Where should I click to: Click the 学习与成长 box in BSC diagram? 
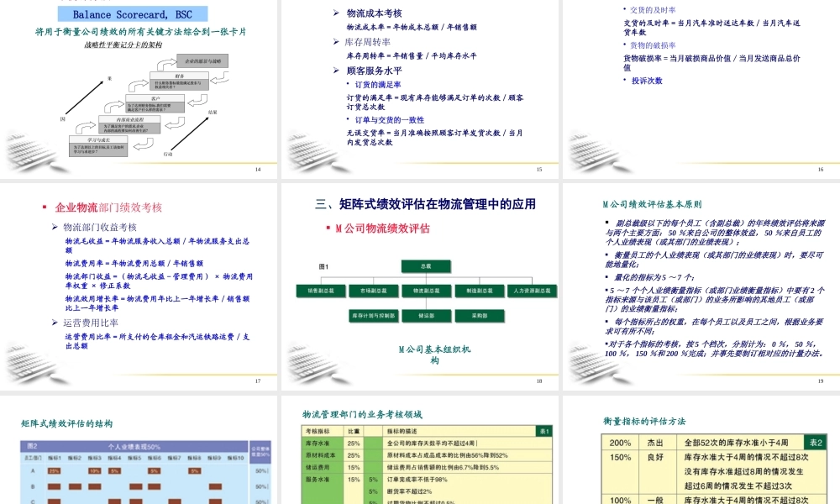click(98, 145)
